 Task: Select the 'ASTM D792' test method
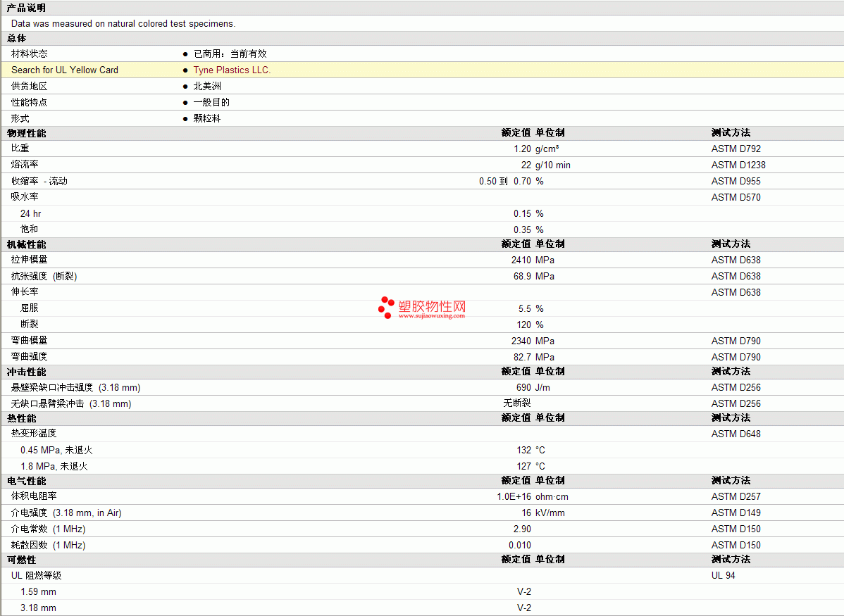(736, 149)
